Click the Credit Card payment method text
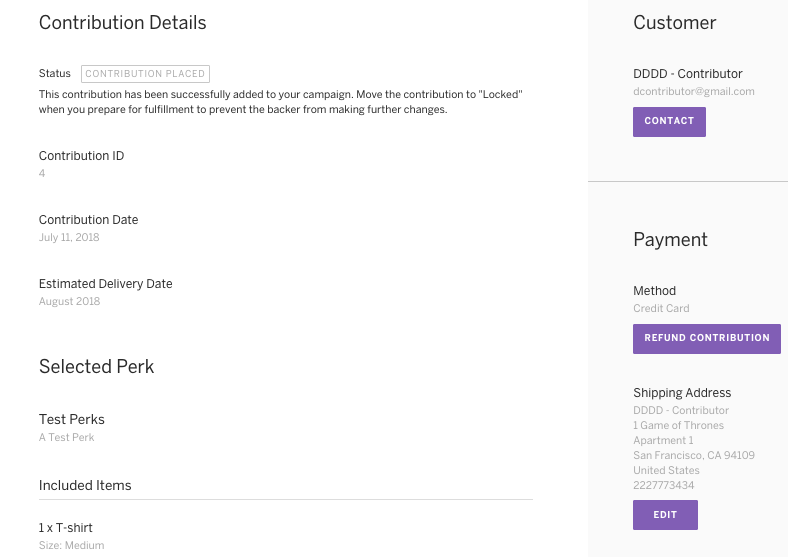Viewport: 788px width, 557px height. pos(661,308)
